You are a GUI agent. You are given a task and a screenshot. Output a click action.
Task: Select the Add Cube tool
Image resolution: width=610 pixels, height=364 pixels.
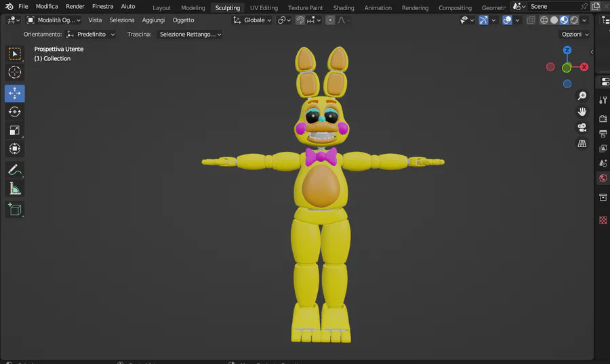15,209
